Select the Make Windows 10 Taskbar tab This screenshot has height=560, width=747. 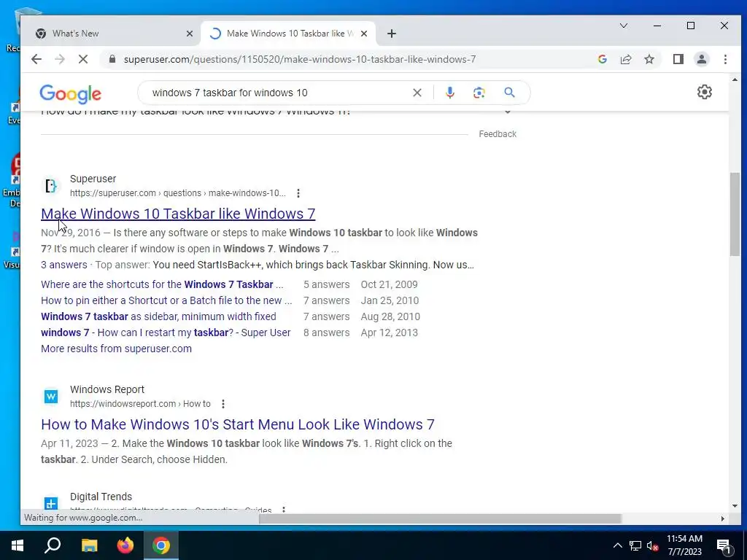pos(287,34)
